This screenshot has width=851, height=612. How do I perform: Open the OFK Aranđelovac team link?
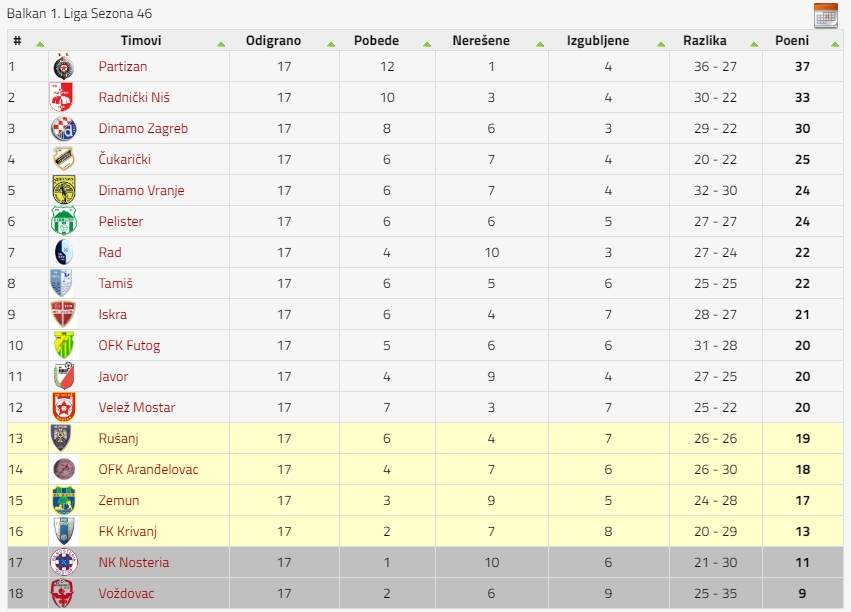148,469
